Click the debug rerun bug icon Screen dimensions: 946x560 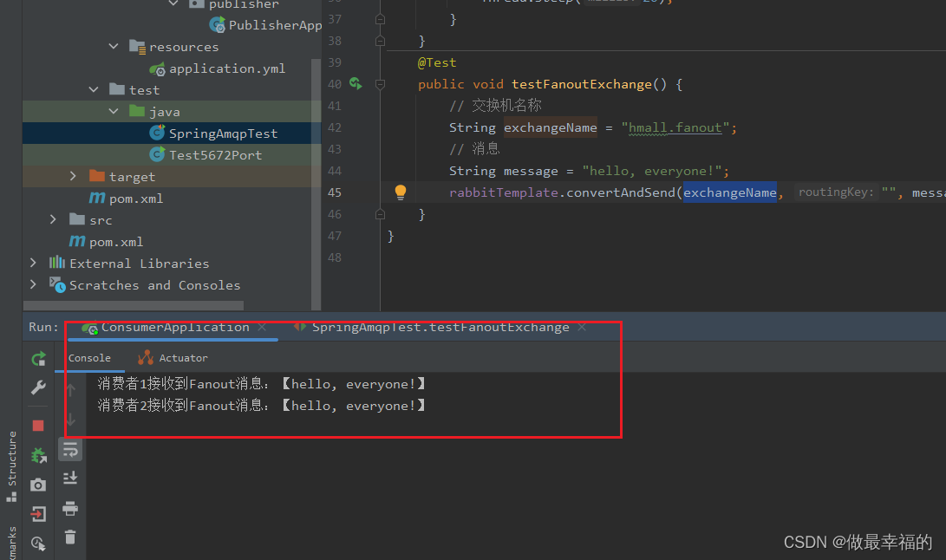tap(39, 456)
